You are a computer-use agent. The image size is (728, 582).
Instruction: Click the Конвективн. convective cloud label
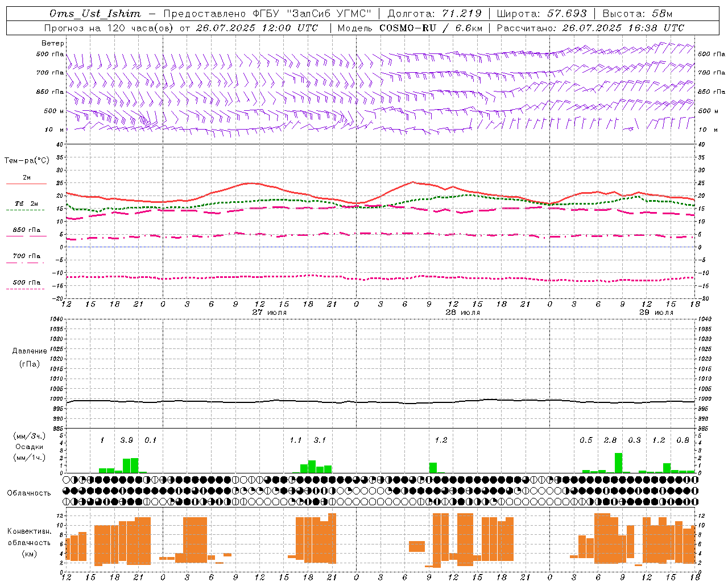click(x=29, y=531)
